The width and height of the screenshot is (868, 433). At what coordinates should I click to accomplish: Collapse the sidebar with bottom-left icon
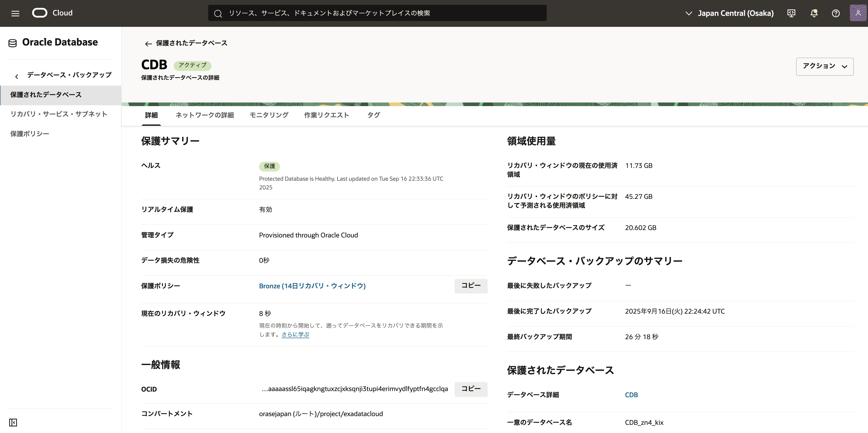[13, 422]
